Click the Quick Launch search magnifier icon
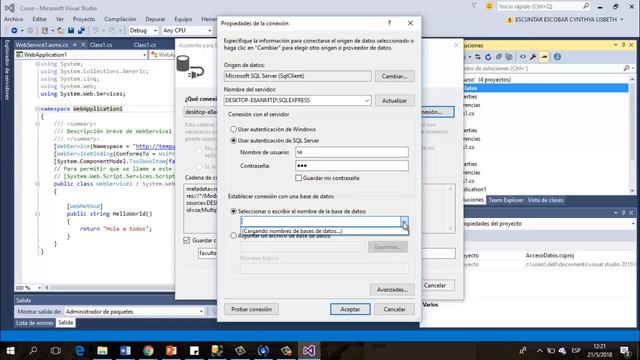 pyautogui.click(x=586, y=6)
